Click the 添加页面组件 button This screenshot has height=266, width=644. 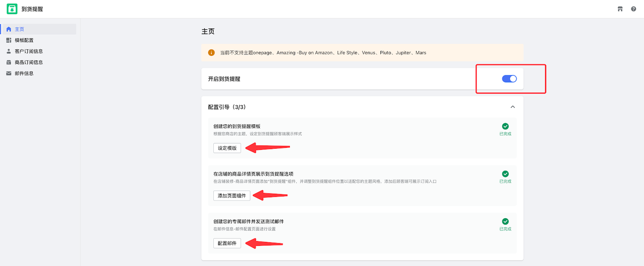231,196
